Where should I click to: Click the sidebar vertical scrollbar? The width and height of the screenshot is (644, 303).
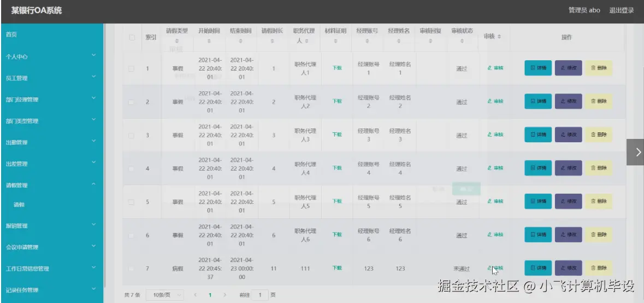[x=105, y=155]
